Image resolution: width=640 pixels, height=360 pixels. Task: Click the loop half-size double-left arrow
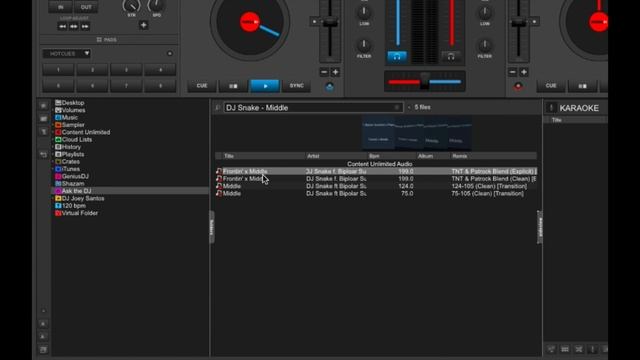click(62, 27)
